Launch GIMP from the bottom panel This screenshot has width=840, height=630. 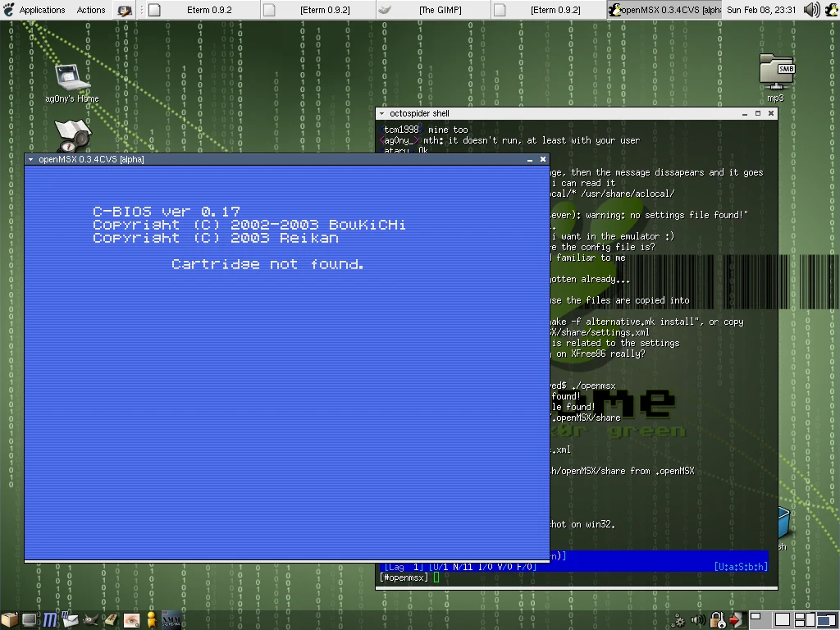(90, 620)
